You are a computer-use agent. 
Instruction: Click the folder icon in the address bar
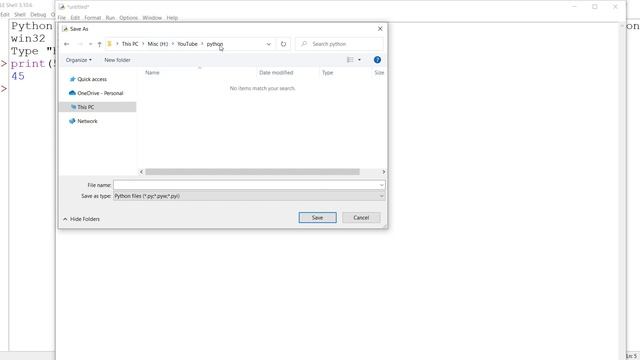(109, 44)
